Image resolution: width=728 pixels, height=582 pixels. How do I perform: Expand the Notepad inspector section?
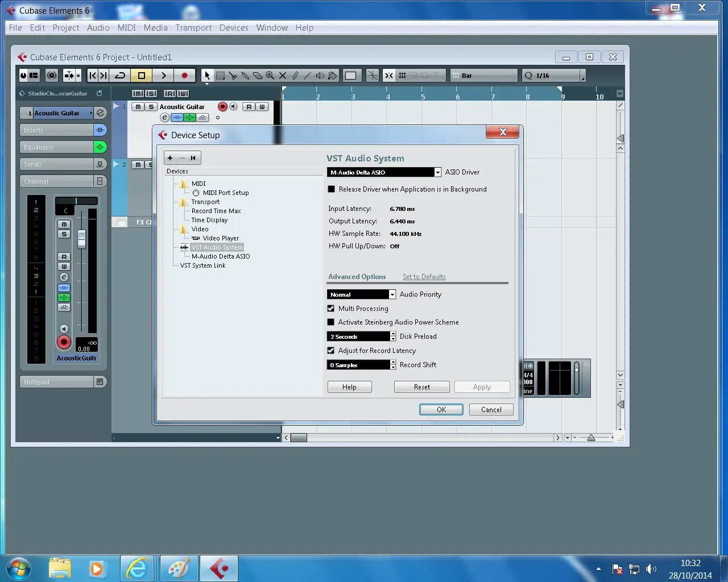click(56, 382)
